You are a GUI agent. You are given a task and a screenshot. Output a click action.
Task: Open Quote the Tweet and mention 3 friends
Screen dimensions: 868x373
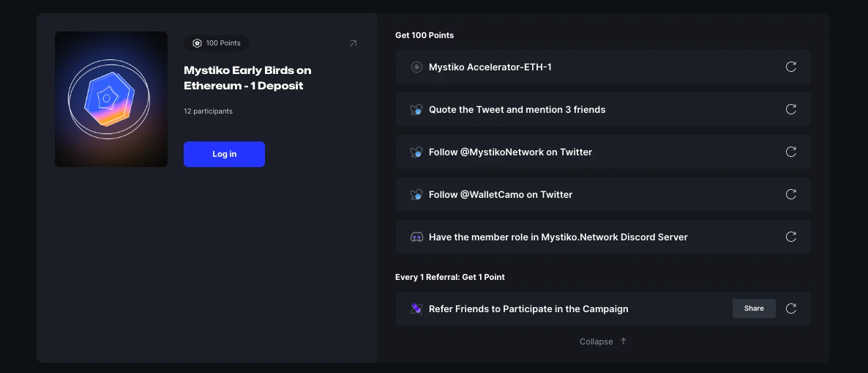point(517,109)
